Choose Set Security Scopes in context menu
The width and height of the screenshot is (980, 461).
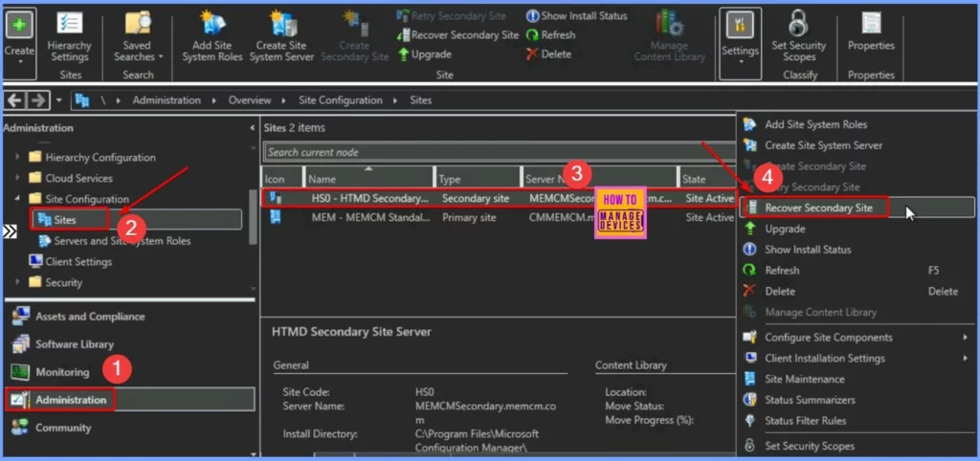(856, 446)
